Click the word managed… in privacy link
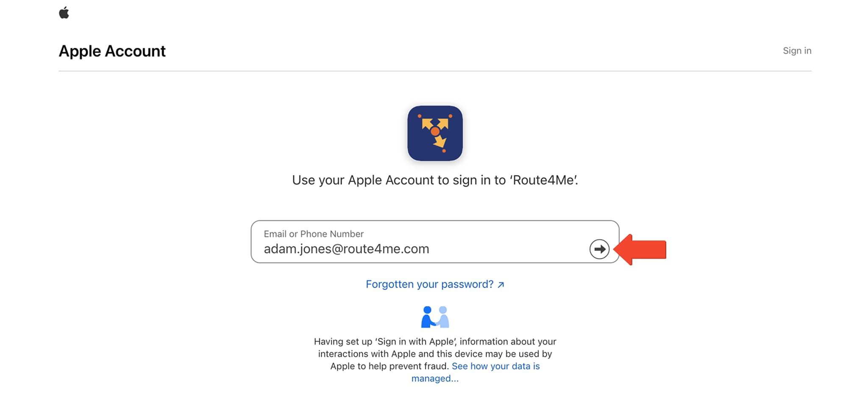Viewport: 868px width, 415px height. 435,379
